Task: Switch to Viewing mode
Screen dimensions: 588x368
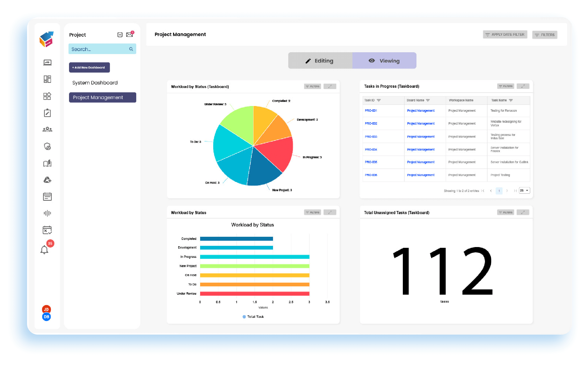Action: pos(384,60)
